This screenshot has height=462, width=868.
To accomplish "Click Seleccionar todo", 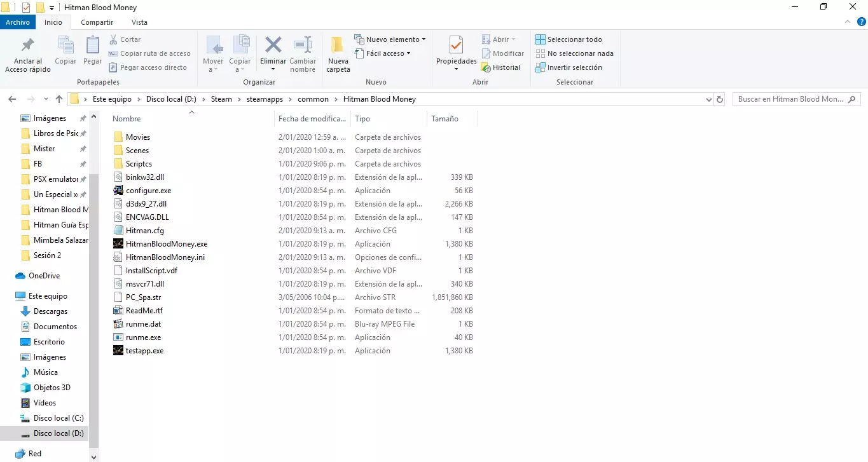I will pos(568,39).
